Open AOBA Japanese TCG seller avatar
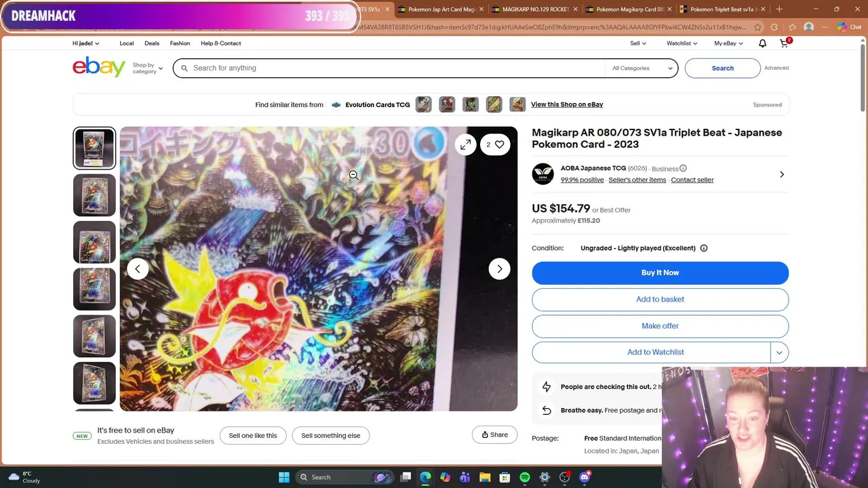Image resolution: width=868 pixels, height=488 pixels. (x=542, y=174)
